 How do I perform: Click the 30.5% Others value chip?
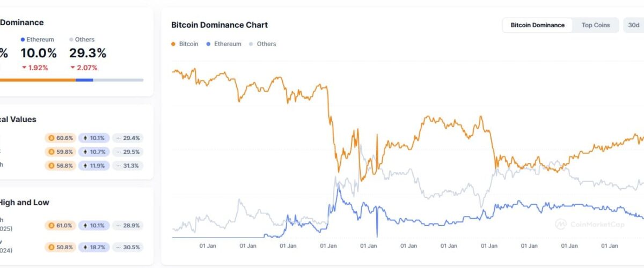coord(128,247)
